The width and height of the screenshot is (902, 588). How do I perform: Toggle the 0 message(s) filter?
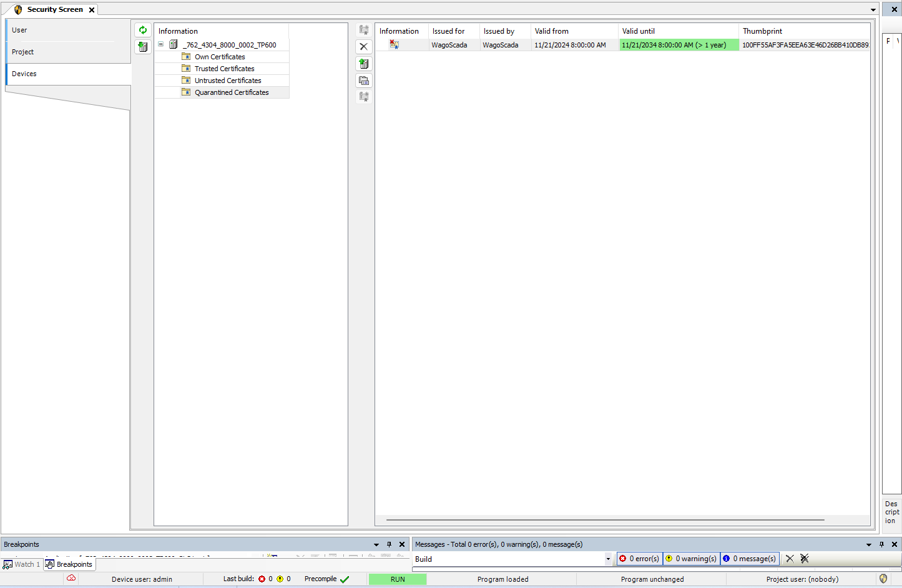pos(750,559)
